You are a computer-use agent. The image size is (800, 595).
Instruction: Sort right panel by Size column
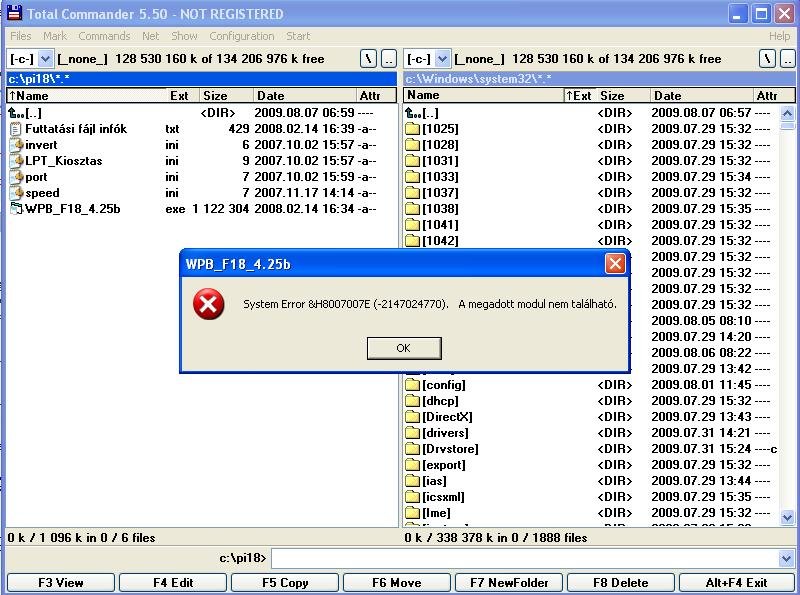(623, 95)
